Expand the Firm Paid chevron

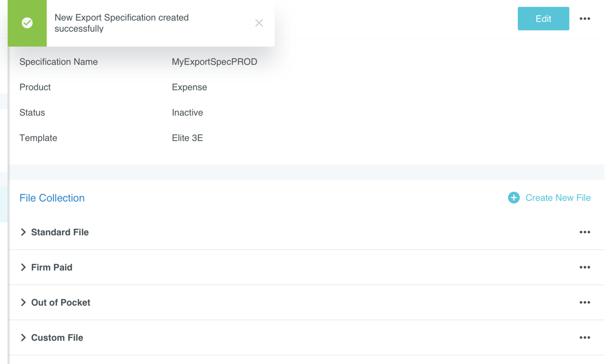(x=23, y=267)
